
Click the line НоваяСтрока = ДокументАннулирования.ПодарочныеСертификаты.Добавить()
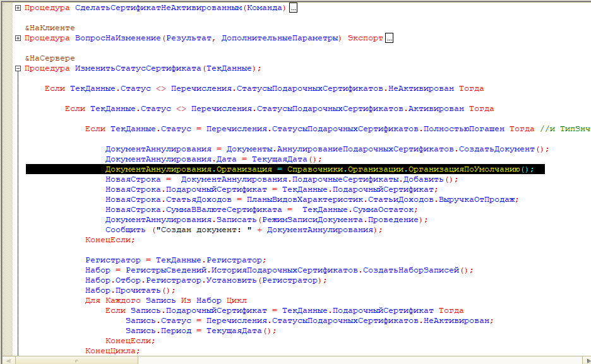[x=282, y=179]
